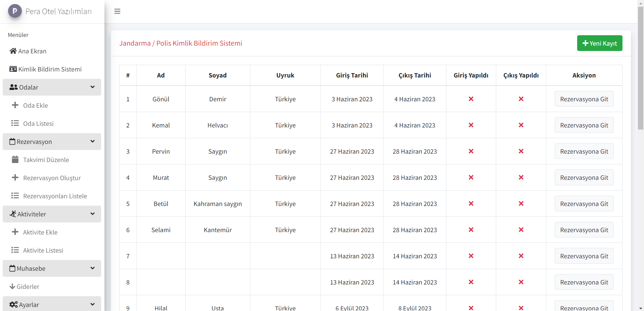Click the home icon beside Ana Ekran
The height and width of the screenshot is (311, 644).
pos(13,51)
